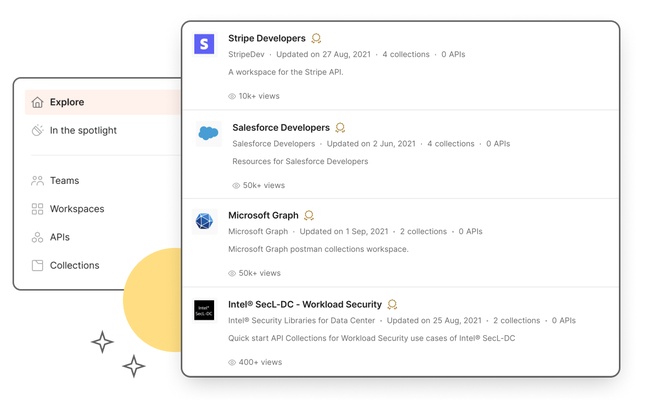Screen dimensions: 646x400
Task: Click the Workspaces grid icon
Action: [37, 209]
